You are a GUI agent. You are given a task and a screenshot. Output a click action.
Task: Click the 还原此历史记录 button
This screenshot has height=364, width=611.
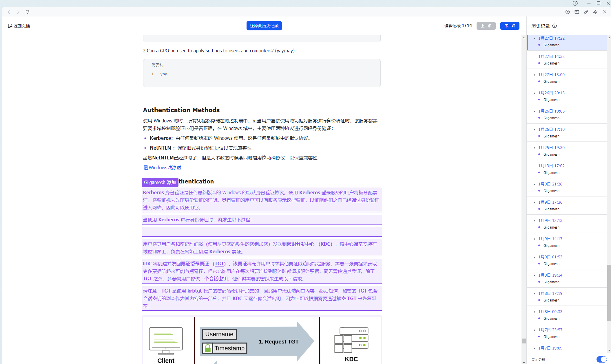[264, 26]
